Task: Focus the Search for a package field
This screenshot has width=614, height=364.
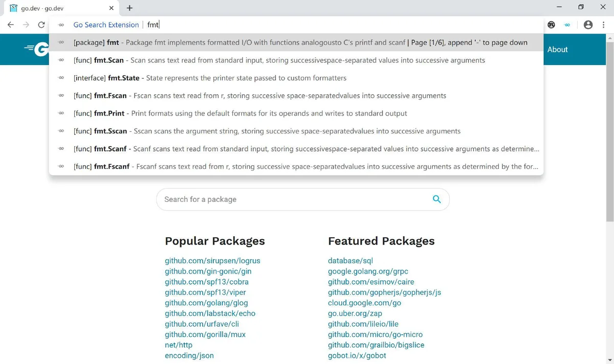Action: 302,199
